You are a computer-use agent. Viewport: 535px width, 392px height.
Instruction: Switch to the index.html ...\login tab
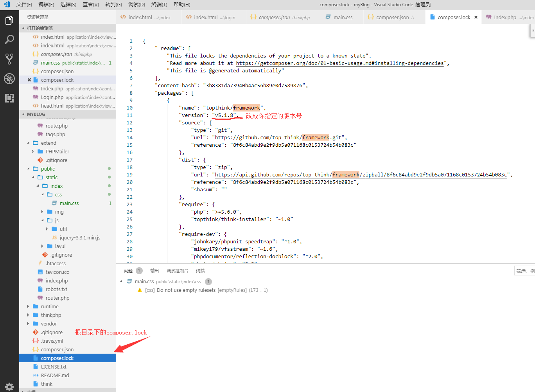pyautogui.click(x=214, y=17)
